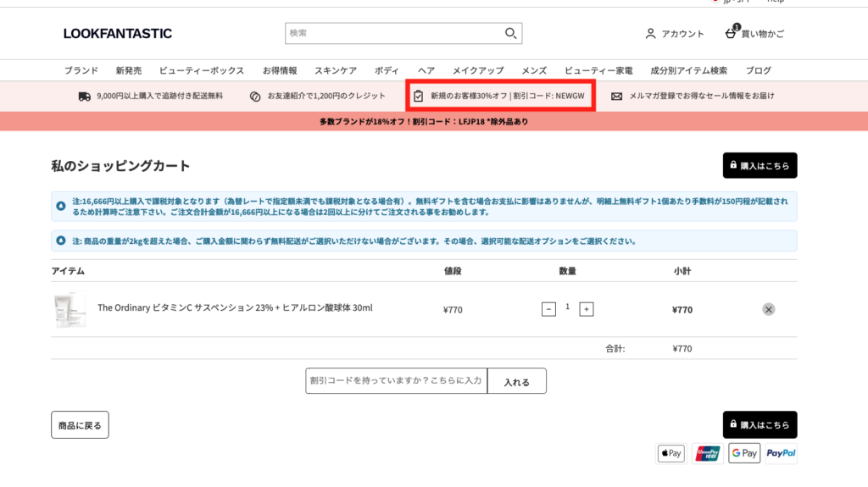Click the UnionPay icon
The height and width of the screenshot is (487, 868).
point(708,453)
